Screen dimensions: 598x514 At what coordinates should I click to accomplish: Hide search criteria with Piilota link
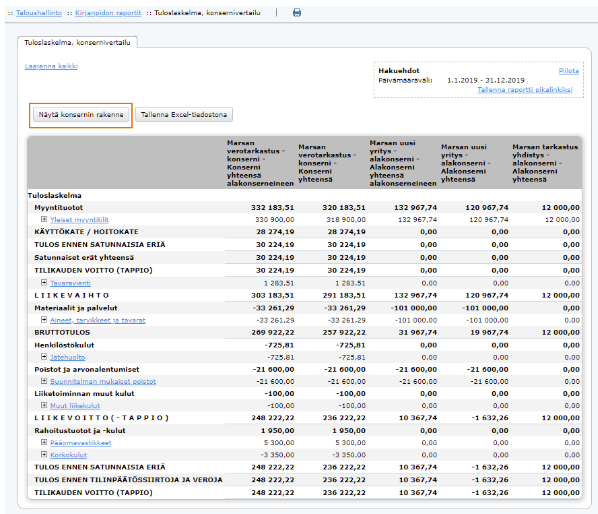pos(569,71)
